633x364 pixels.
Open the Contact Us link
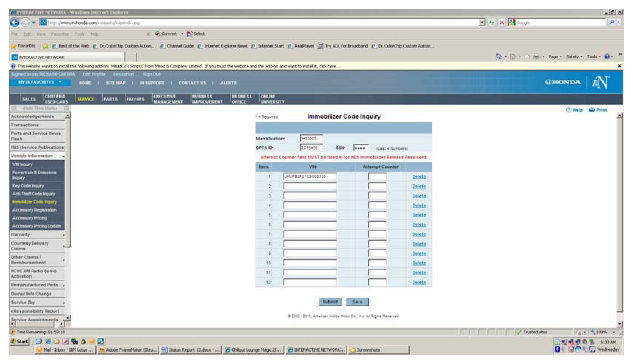(192, 83)
